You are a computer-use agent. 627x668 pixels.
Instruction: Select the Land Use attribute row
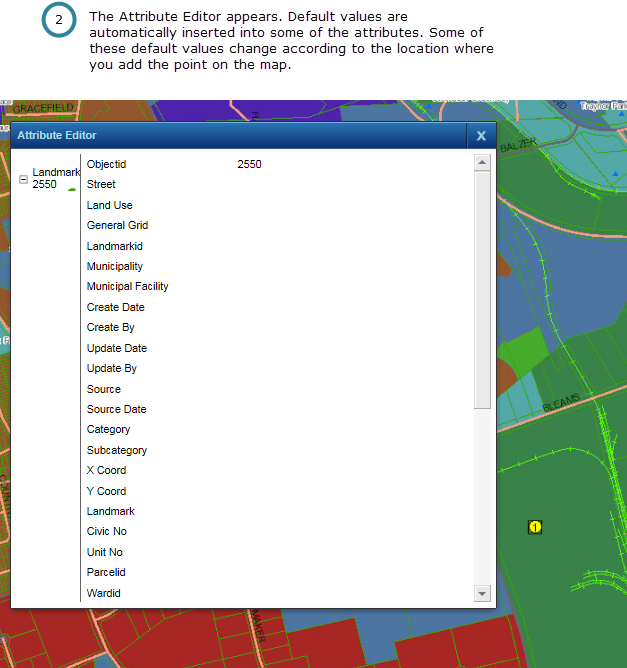(109, 205)
